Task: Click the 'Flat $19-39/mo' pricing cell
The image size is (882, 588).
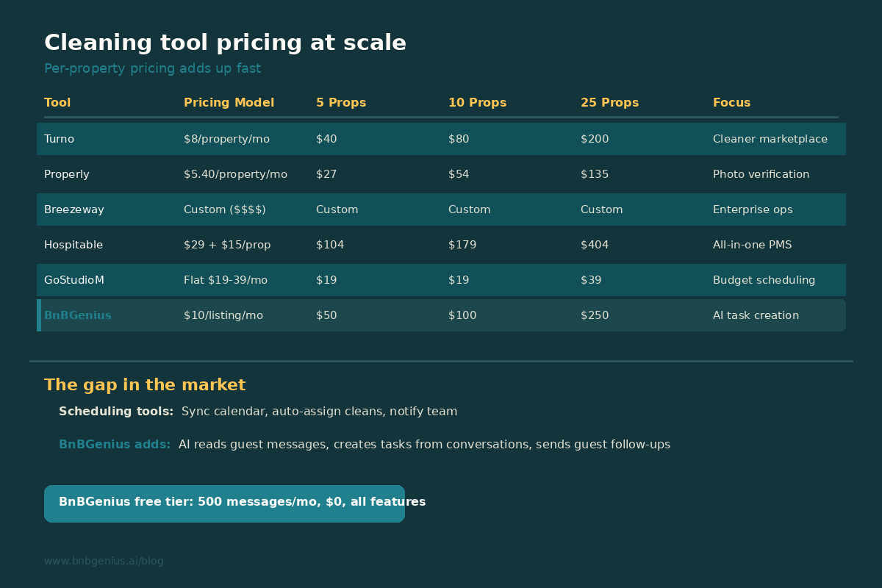Action: tap(226, 280)
